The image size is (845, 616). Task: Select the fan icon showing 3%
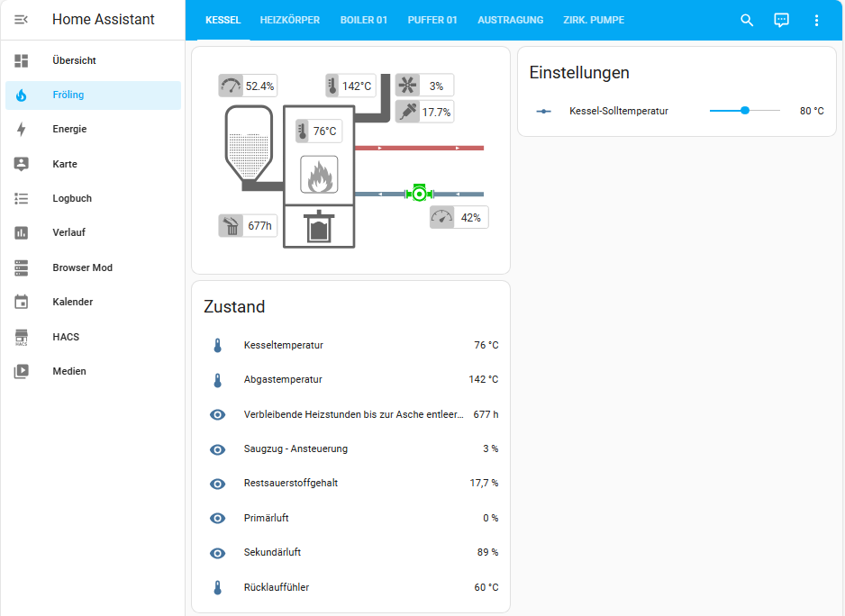pos(409,86)
